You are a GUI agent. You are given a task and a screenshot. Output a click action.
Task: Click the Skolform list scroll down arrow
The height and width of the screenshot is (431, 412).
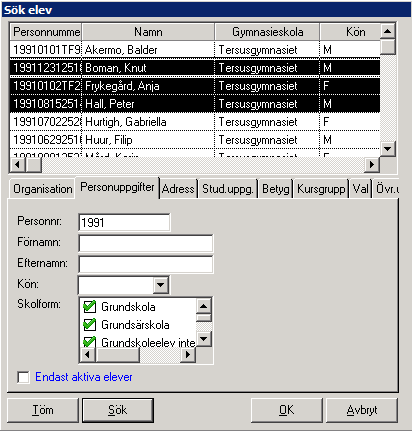click(x=204, y=339)
